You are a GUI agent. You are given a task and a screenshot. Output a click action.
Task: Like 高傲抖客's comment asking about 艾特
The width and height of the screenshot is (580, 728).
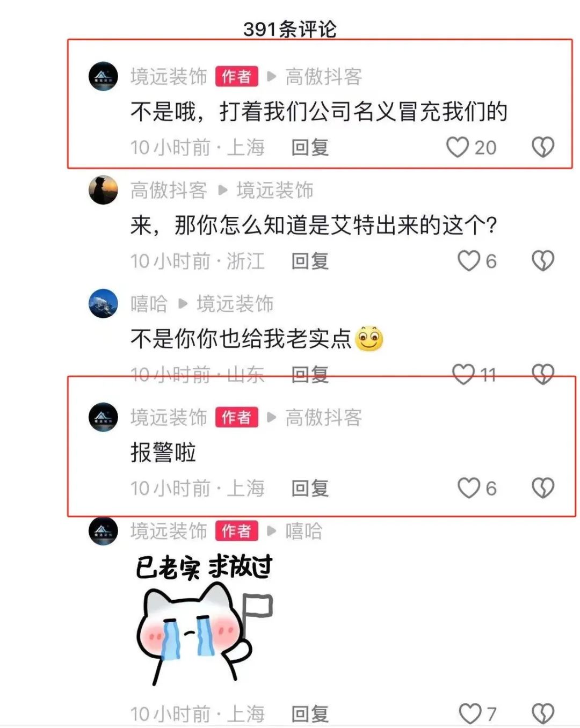coord(468,261)
